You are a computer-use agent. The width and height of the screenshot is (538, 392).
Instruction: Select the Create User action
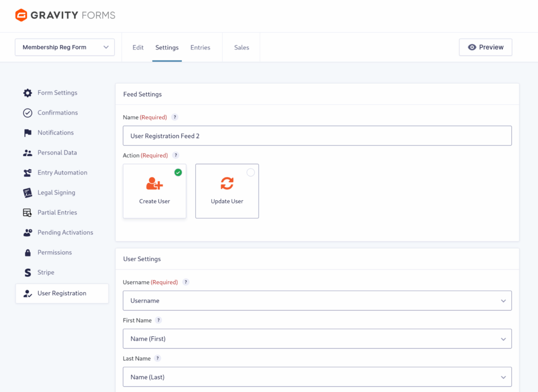(154, 191)
